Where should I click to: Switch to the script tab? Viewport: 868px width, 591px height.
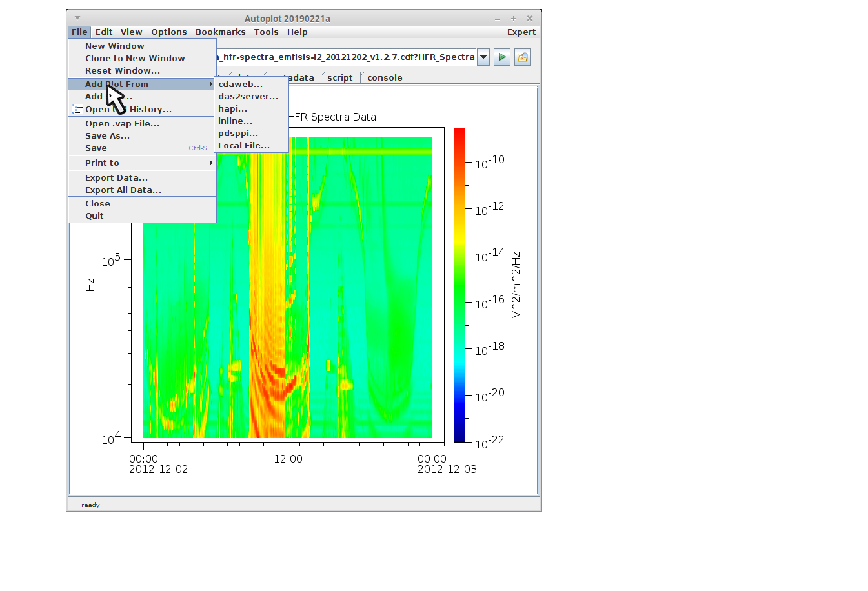pyautogui.click(x=339, y=78)
